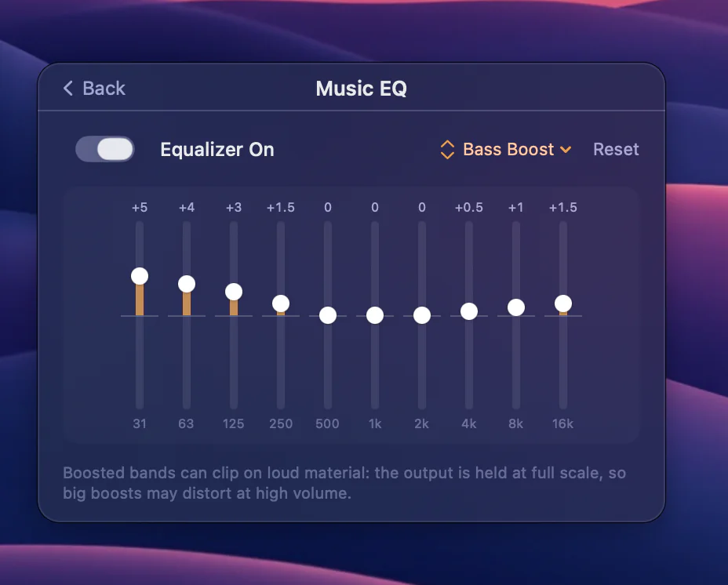The width and height of the screenshot is (728, 585).
Task: Turn off the Equalizer toggle switch
Action: click(x=105, y=149)
